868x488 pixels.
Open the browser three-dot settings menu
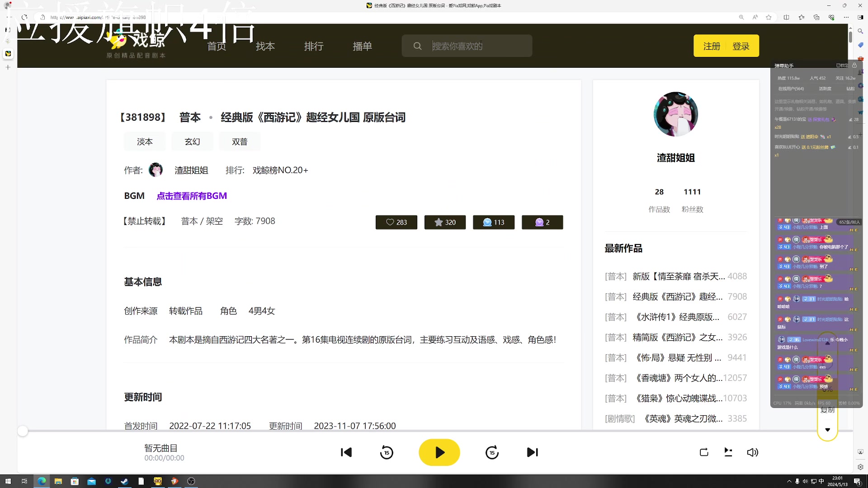click(846, 17)
